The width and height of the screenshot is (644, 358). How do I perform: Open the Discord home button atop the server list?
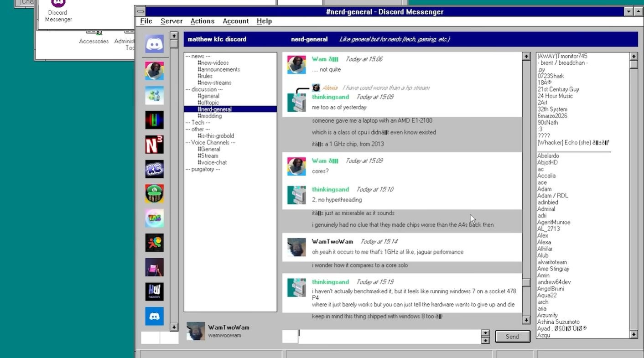point(154,42)
